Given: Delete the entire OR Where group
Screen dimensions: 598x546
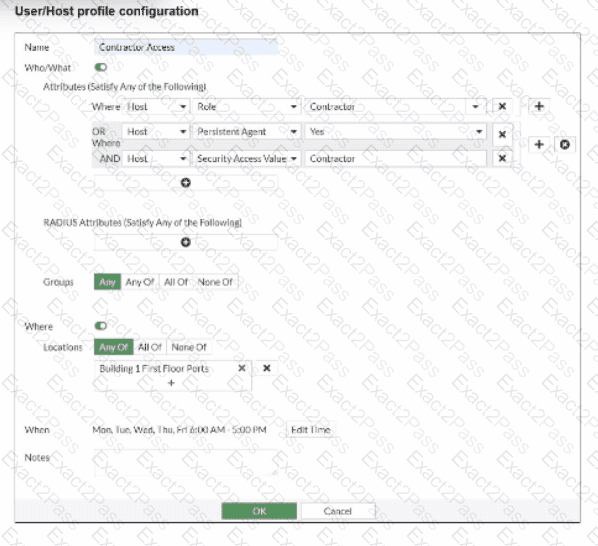Looking at the screenshot, I should tap(565, 145).
